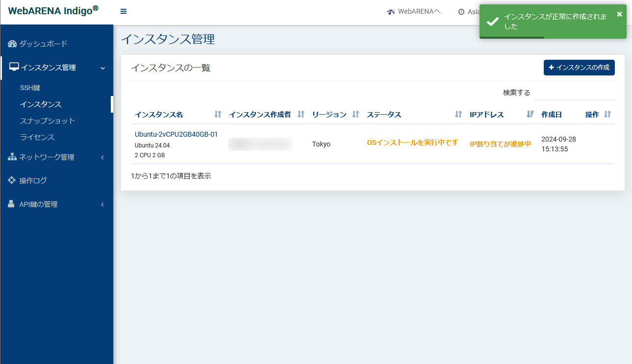The height and width of the screenshot is (364, 632).
Task: Sort by 操作 column using sort arrows
Action: coord(607,114)
